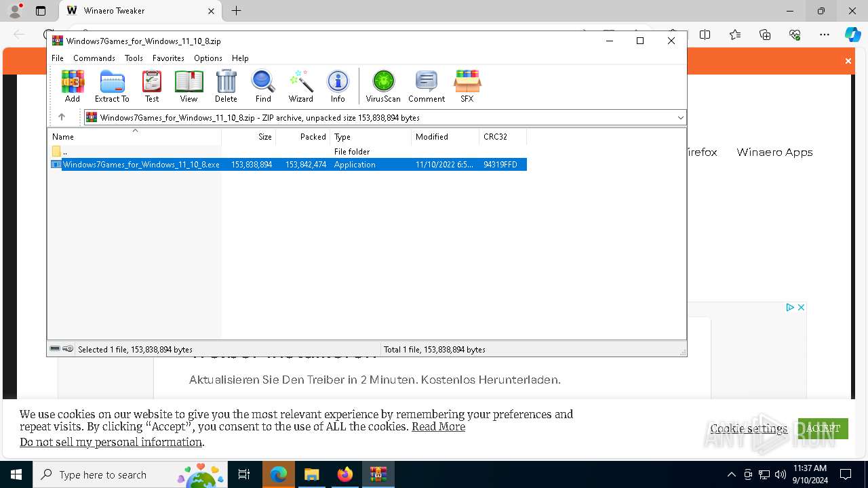Open Windows Start menu
The image size is (868, 488).
16,474
